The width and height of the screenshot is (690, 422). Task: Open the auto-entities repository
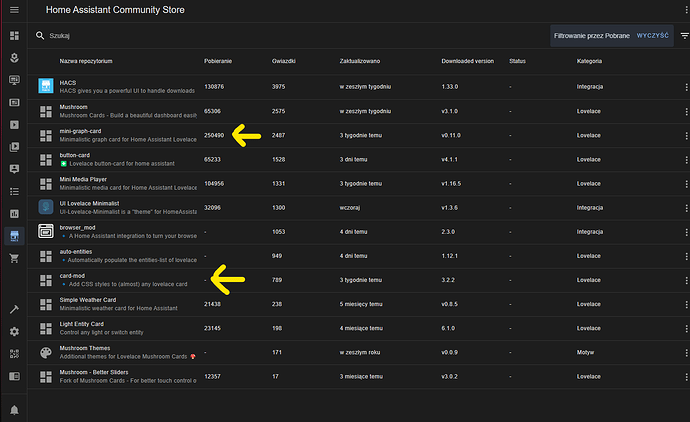point(359,256)
